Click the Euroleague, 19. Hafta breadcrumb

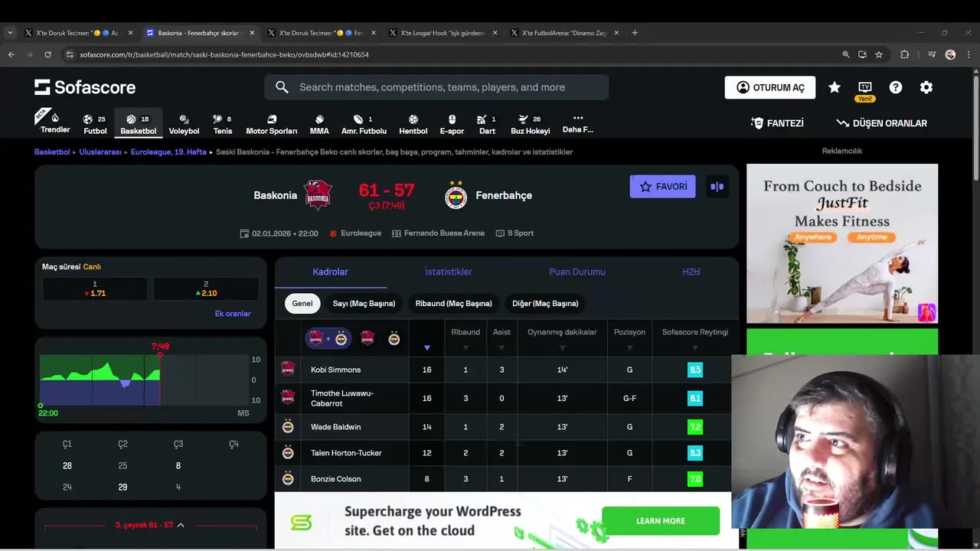pos(168,152)
